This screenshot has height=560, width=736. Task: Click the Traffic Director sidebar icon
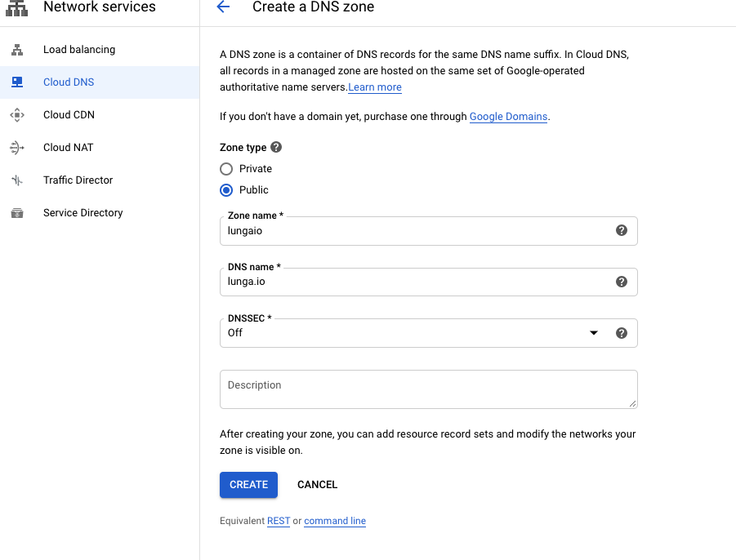pyautogui.click(x=17, y=180)
